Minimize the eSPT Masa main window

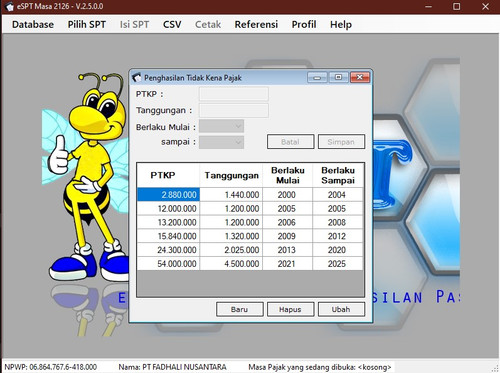pos(429,6)
